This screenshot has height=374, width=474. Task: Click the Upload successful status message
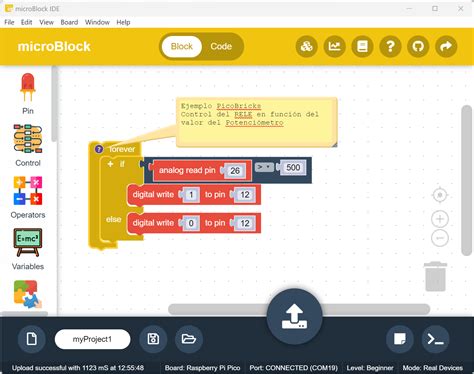pyautogui.click(x=78, y=368)
